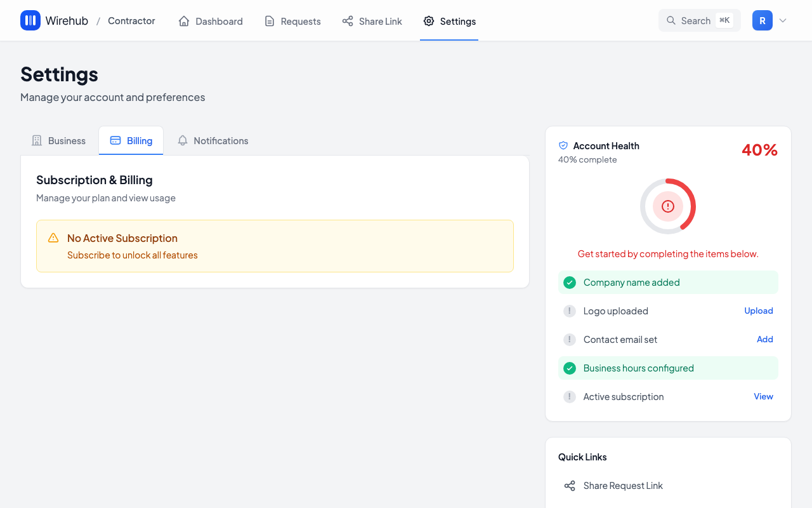
Task: Click the Wirehub logo icon
Action: [x=30, y=20]
